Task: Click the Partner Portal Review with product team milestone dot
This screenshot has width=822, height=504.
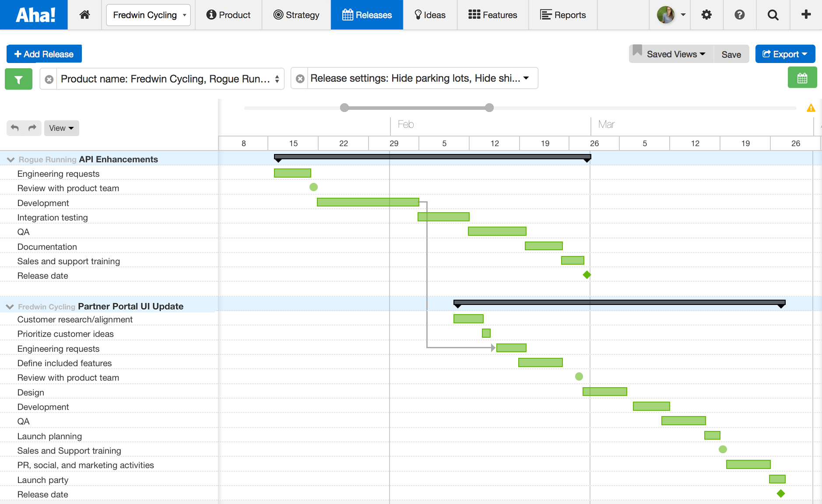Action: point(579,376)
